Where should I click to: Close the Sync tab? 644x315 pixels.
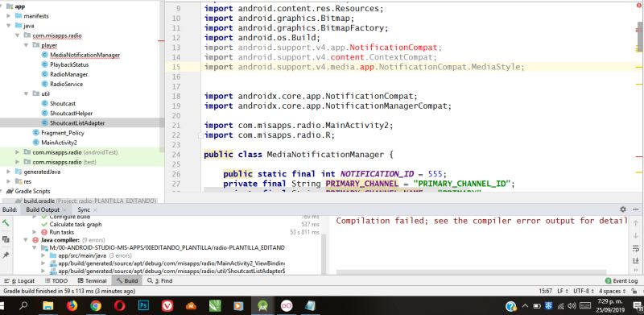95,210
